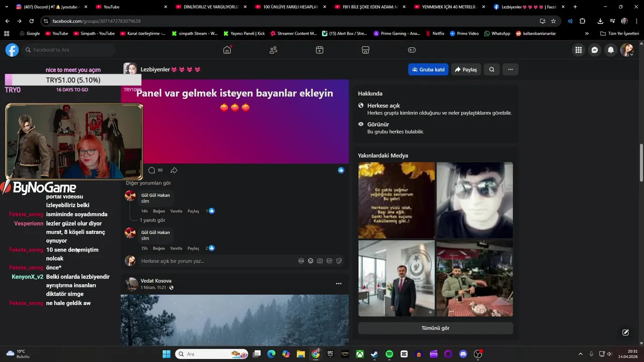Open Chrome downloads icon
This screenshot has width=644, height=362.
coord(600,21)
